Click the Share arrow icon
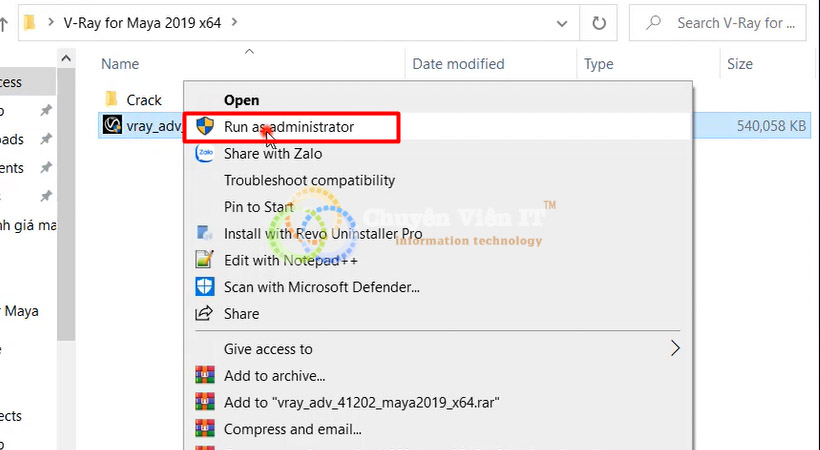This screenshot has height=450, width=820. 204,313
